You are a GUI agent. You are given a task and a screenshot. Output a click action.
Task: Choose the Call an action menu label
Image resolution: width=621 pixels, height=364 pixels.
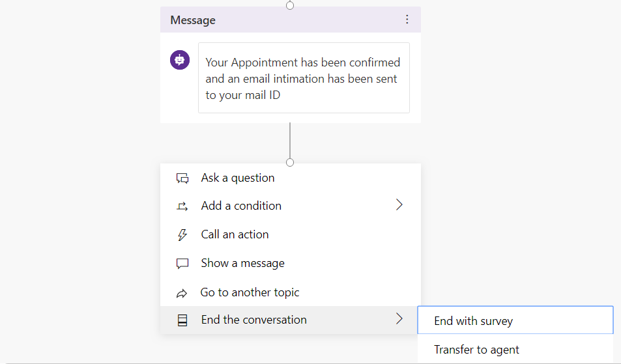coord(235,234)
